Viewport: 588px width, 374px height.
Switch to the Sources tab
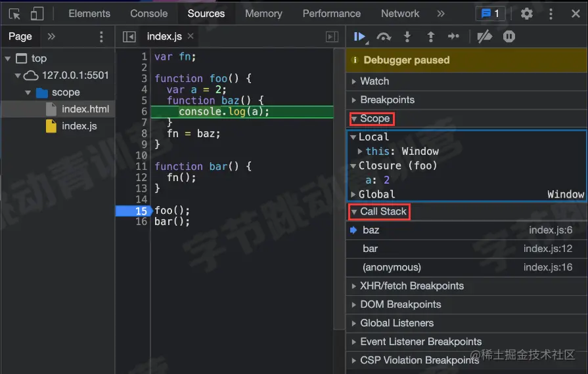coord(206,14)
